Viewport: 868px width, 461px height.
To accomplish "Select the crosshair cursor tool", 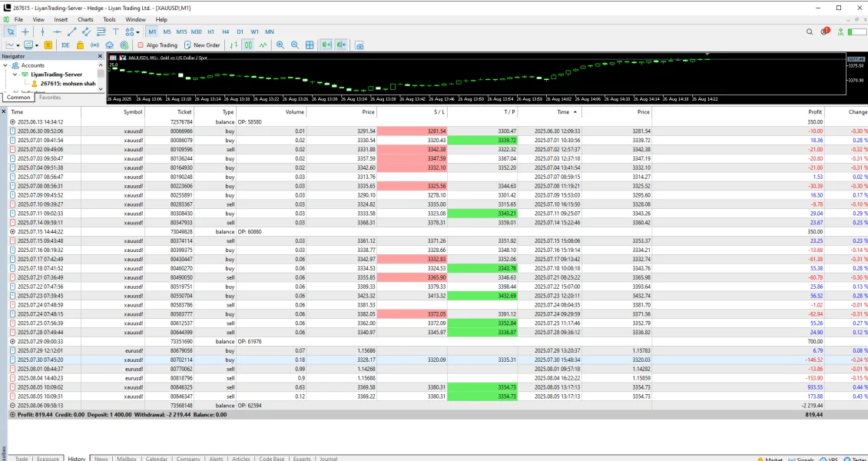I will (25, 32).
